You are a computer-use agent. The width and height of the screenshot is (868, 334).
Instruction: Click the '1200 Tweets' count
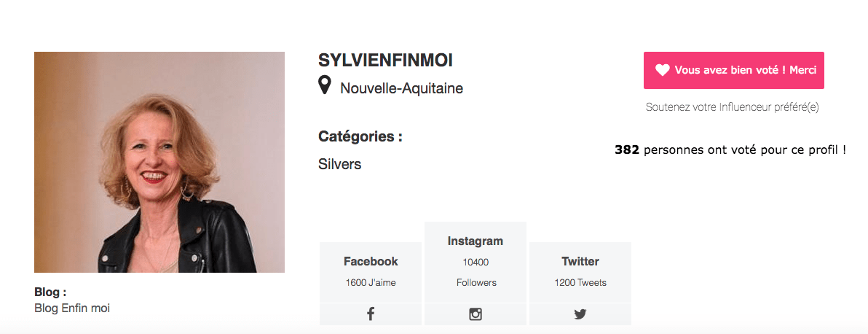click(580, 282)
